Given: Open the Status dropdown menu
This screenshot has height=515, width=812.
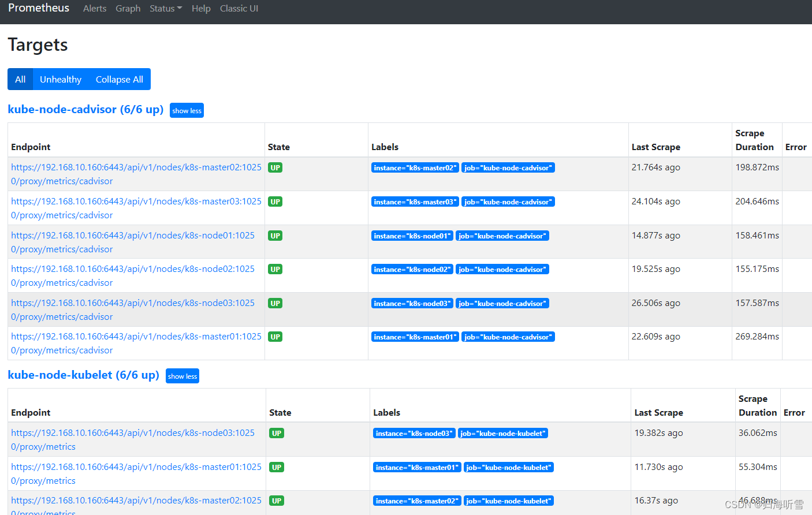Looking at the screenshot, I should click(165, 8).
